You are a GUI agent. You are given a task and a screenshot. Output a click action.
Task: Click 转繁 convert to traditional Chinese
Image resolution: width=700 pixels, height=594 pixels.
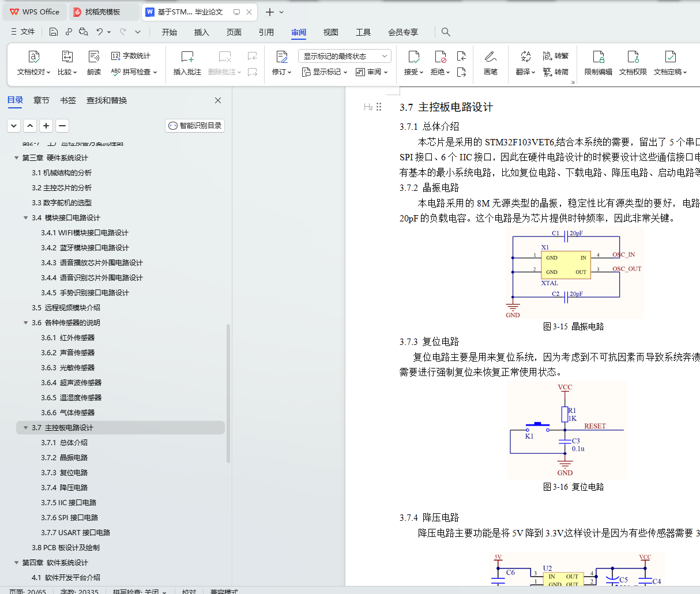[555, 56]
